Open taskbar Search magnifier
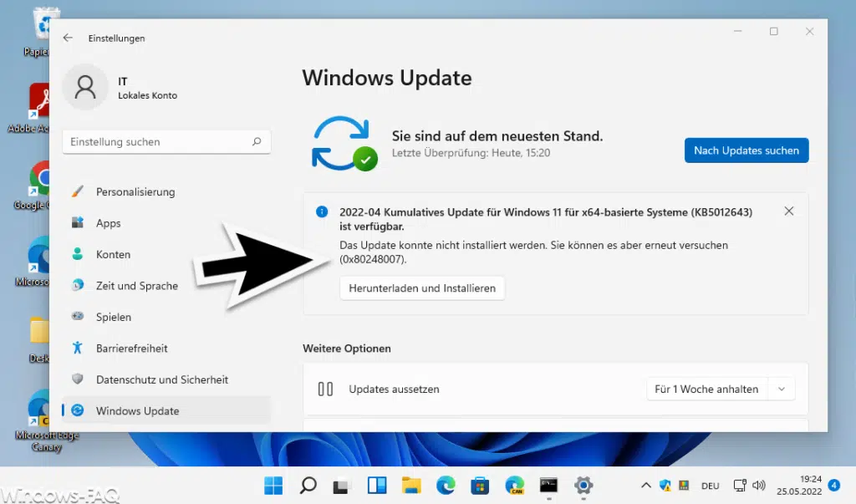Viewport: 856px width, 504px height. [x=308, y=486]
